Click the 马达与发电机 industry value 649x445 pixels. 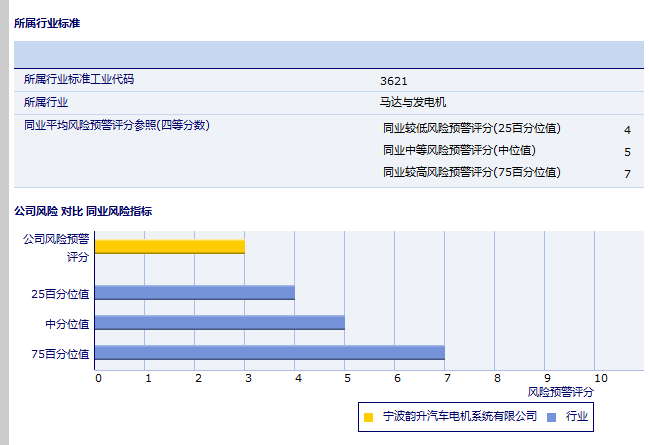tap(412, 102)
